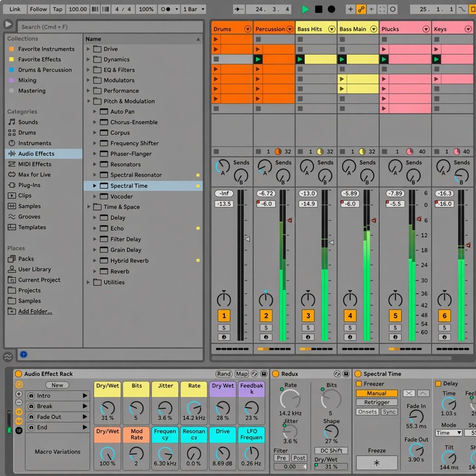The image size is (476, 476).
Task: Expand the Dynamics folder
Action: coord(88,59)
